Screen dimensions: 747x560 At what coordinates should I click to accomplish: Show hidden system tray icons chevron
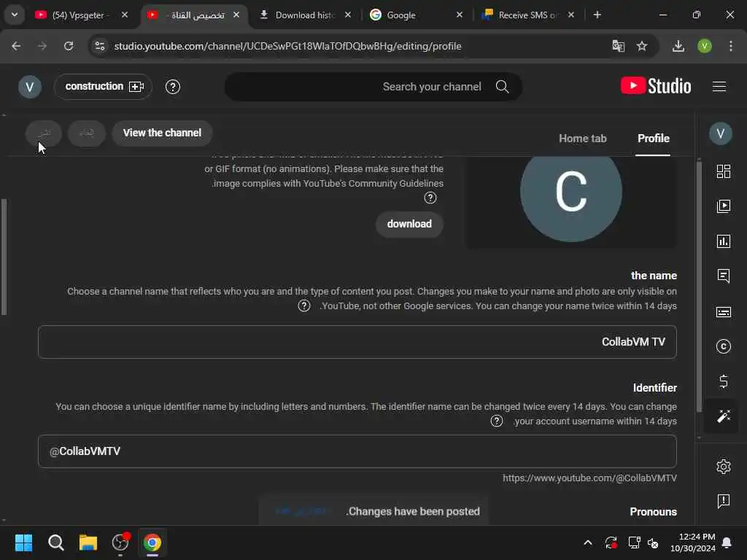point(588,542)
